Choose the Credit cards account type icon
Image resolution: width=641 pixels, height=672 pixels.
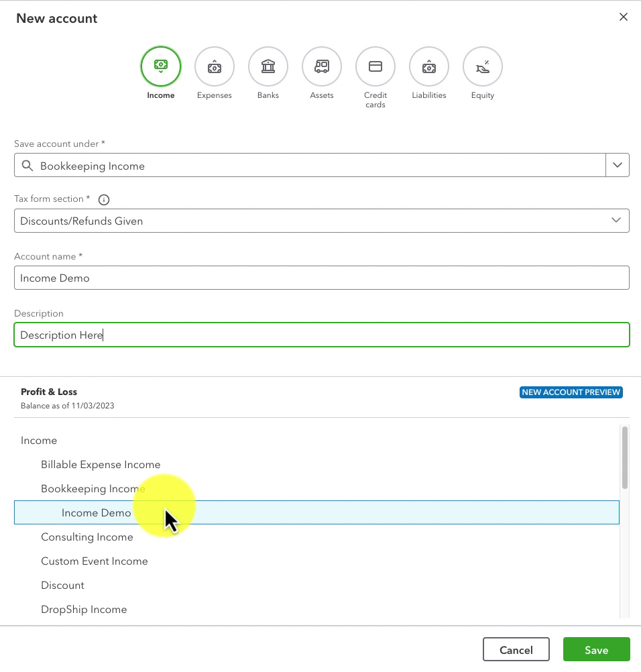[x=375, y=67]
